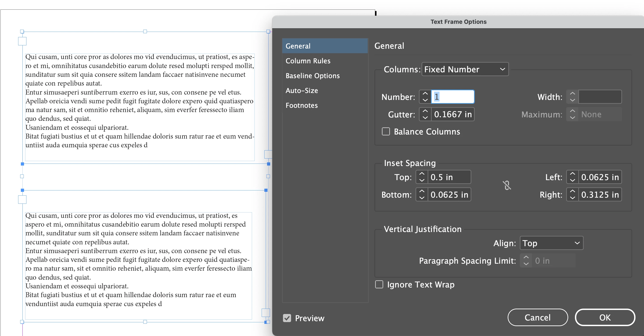Open the Columns Fixed Number dropdown

tap(465, 69)
